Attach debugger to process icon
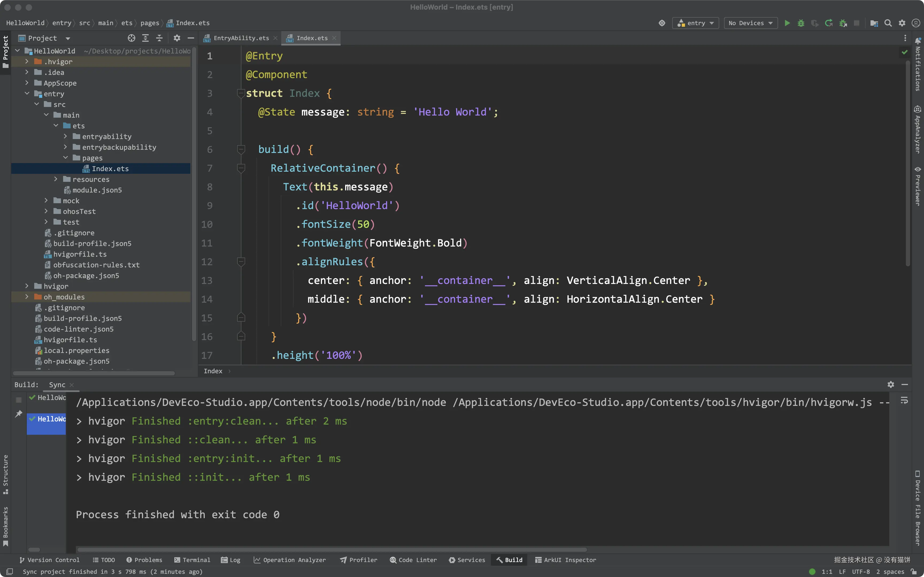The image size is (924, 577). (x=843, y=23)
